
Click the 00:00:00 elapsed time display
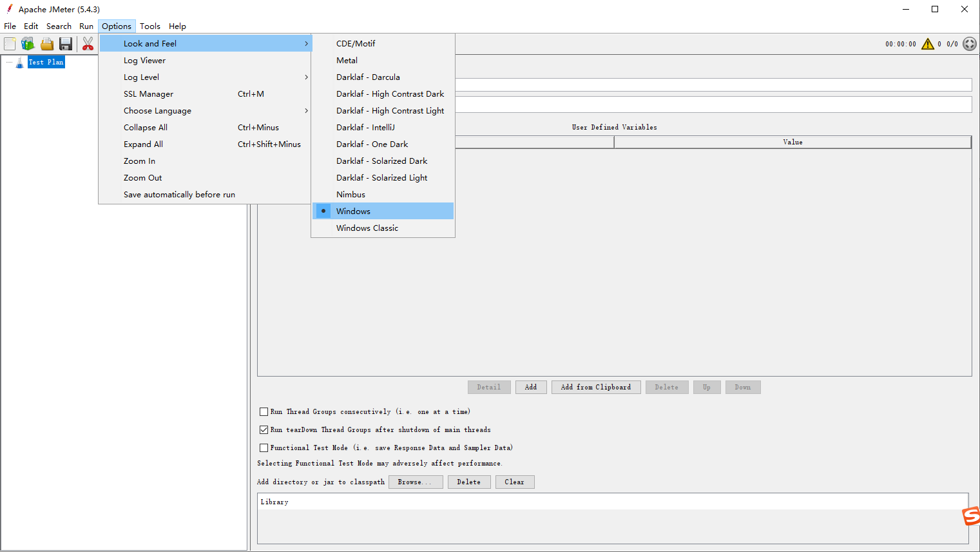tap(901, 44)
